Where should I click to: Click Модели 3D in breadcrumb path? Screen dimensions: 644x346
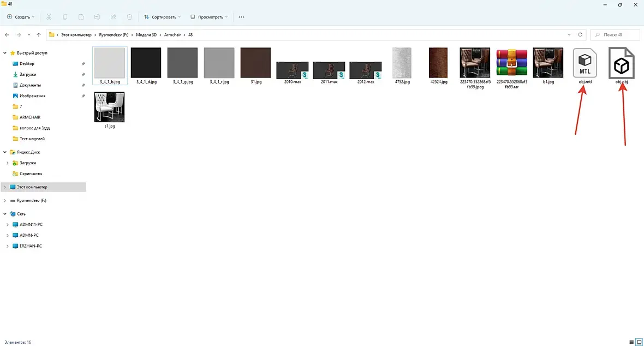[146, 35]
